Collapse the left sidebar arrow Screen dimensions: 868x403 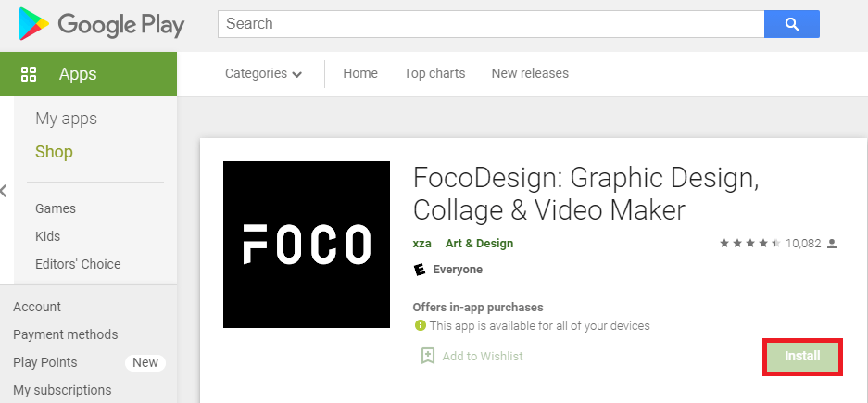click(4, 192)
